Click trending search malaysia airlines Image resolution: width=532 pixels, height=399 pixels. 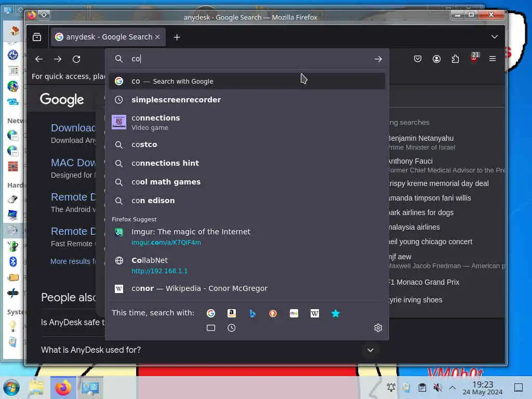414,227
